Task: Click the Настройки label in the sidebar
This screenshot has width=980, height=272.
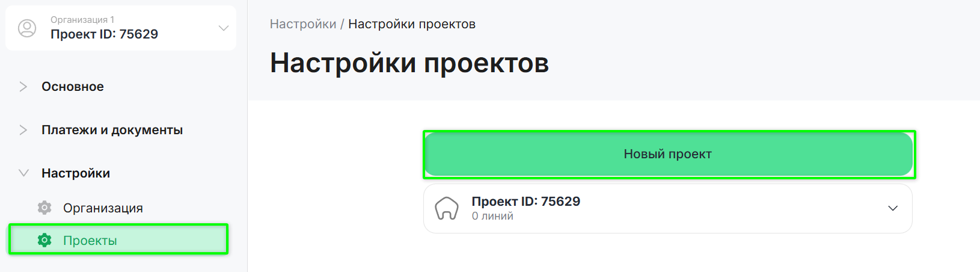Action: [76, 173]
